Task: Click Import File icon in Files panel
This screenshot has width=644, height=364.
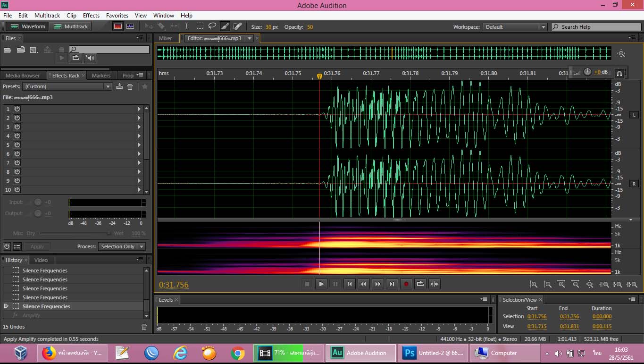Action: click(x=21, y=50)
